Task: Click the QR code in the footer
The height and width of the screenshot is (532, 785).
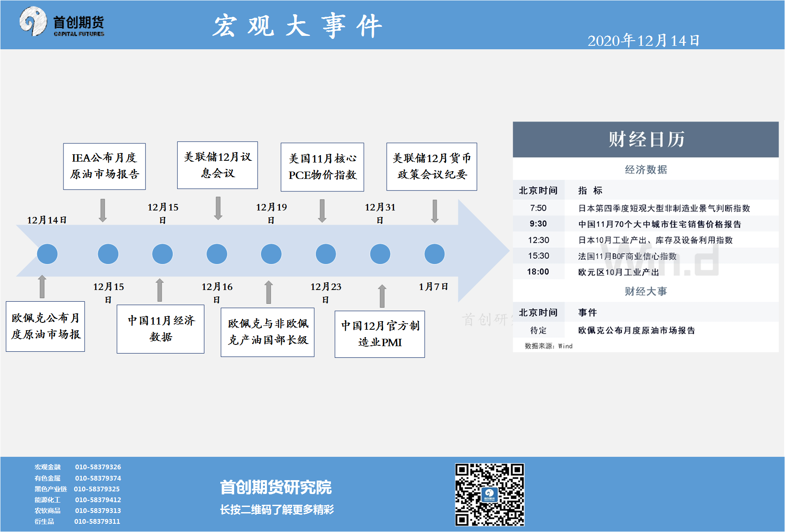Action: [x=489, y=494]
